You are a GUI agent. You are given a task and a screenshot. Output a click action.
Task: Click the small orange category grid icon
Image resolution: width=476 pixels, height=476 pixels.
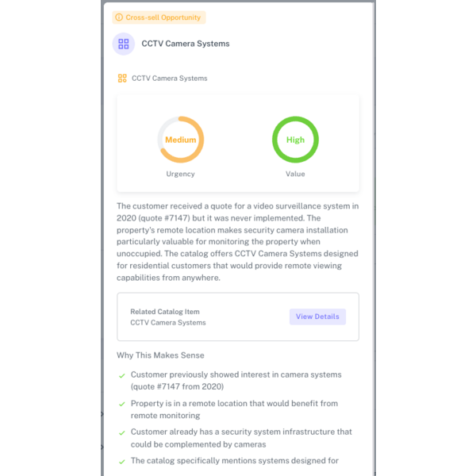pos(122,79)
